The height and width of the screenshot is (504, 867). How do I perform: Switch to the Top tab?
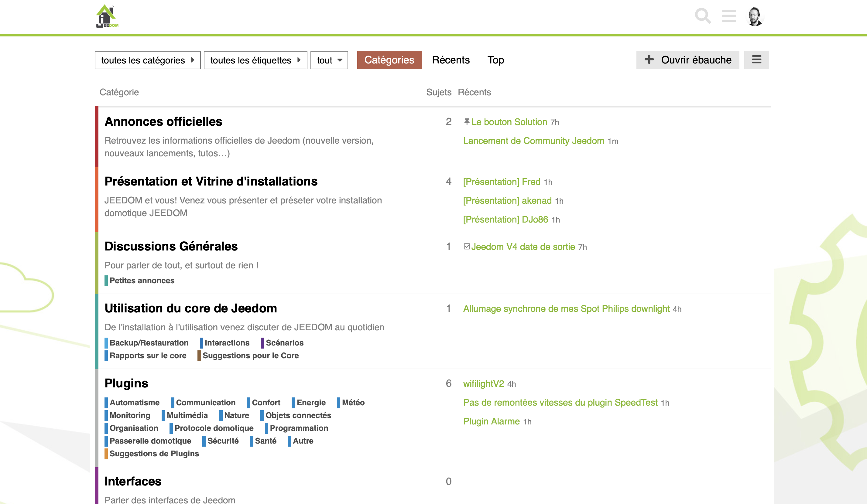coord(495,60)
